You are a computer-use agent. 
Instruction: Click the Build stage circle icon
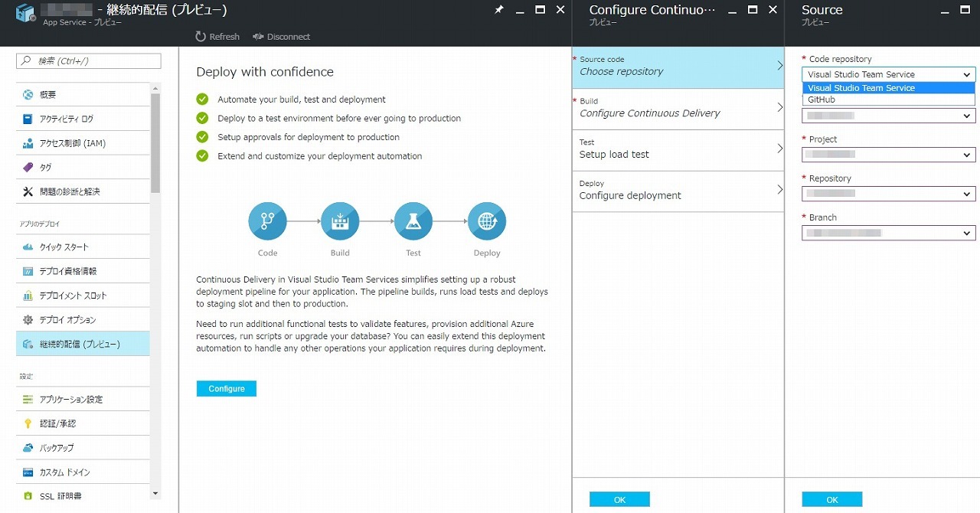[x=340, y=221]
